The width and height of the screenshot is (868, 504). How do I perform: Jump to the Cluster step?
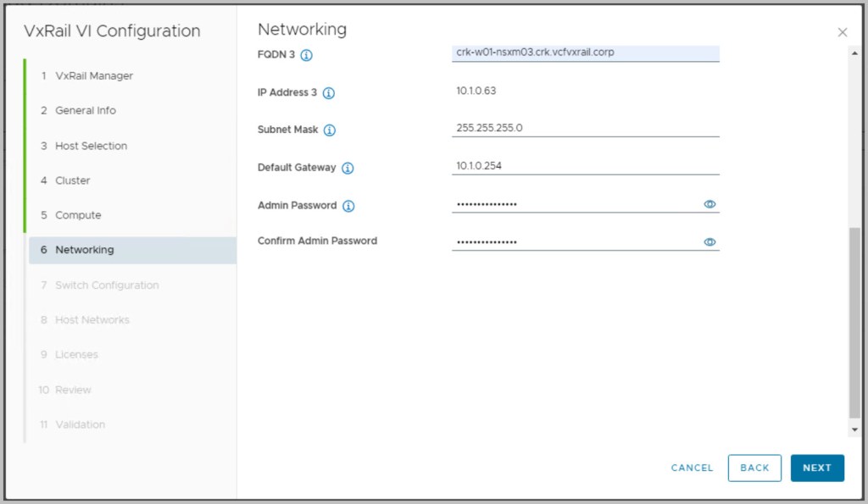coord(72,180)
